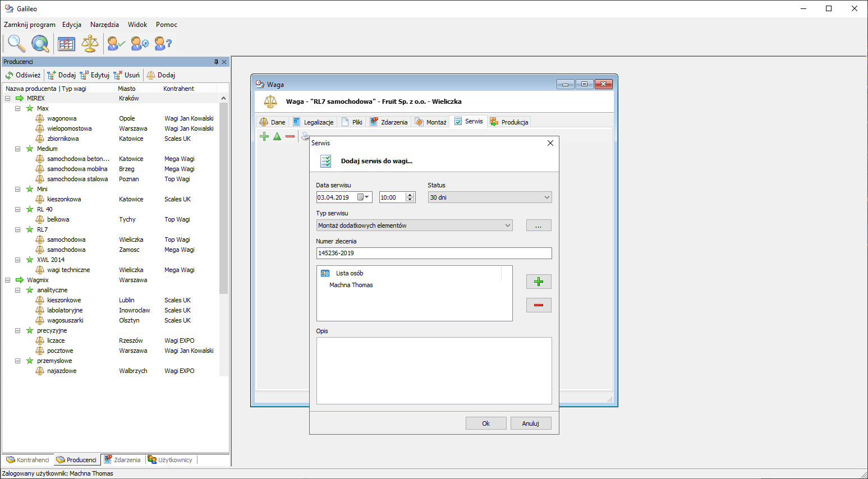Increase time with the stepper up arrow
868x479 pixels.
tap(410, 195)
